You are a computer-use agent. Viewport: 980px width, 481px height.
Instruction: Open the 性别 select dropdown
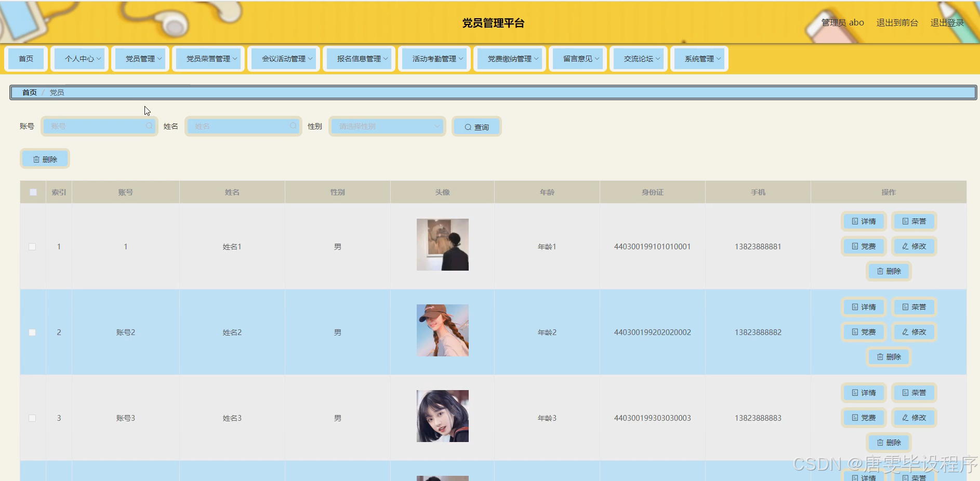coord(387,126)
